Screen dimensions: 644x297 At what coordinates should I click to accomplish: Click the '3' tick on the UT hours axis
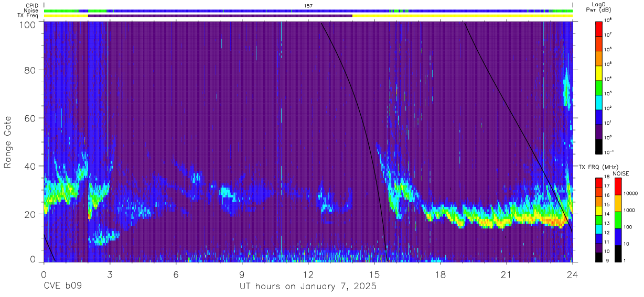tap(110, 274)
